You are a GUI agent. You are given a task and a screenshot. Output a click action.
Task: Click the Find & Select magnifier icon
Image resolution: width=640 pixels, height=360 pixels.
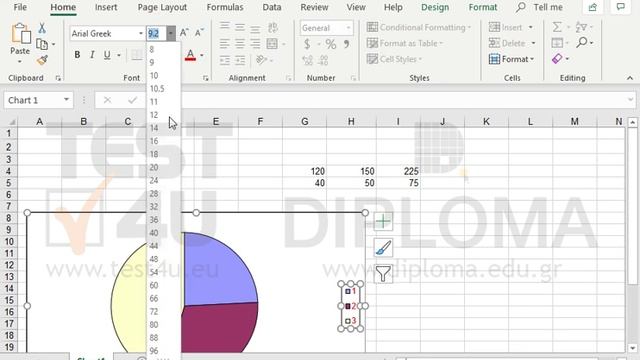pyautogui.click(x=582, y=42)
